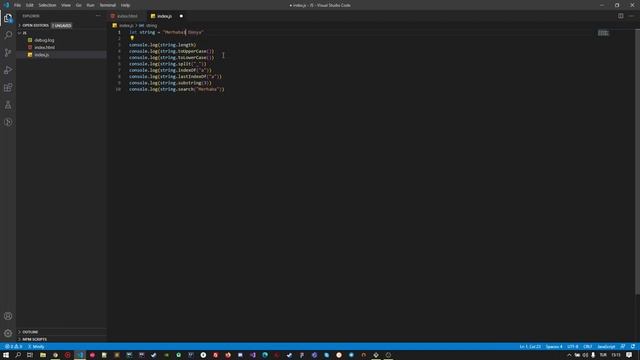Open the Selection menu
Image resolution: width=640 pixels, height=360 pixels.
pyautogui.click(x=47, y=5)
